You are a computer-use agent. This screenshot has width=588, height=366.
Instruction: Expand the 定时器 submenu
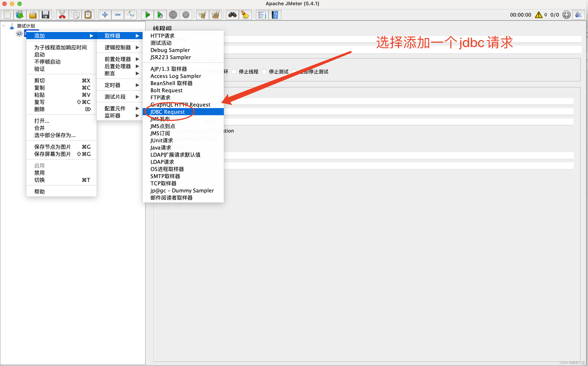pos(120,85)
